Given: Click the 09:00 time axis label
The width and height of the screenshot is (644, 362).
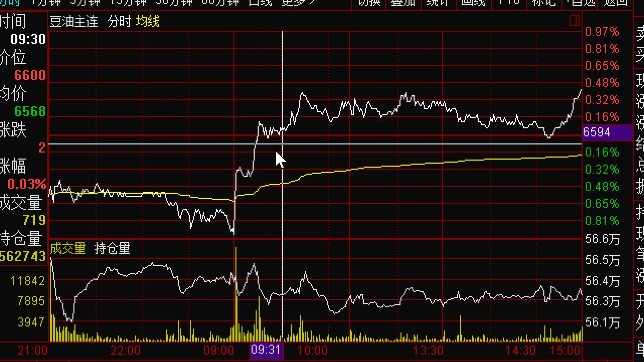Looking at the screenshot, I should tap(219, 351).
